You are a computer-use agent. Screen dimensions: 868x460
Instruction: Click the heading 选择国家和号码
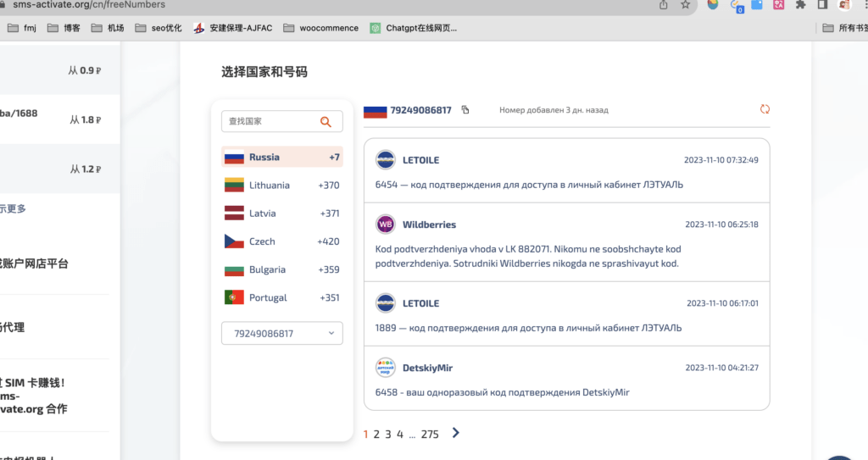264,72
